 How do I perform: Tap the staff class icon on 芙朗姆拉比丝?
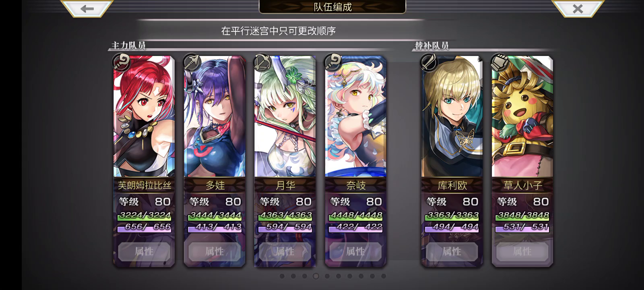pyautogui.click(x=121, y=62)
